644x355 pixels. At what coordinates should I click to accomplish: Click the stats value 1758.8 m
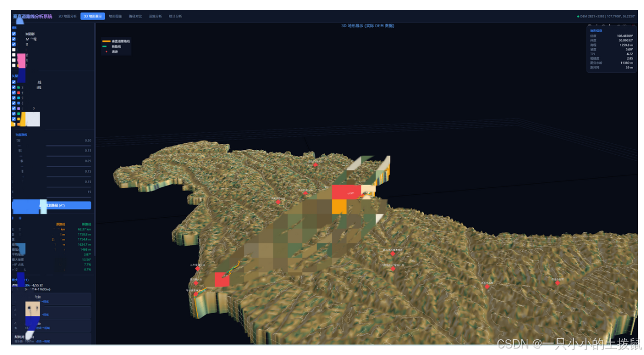[x=84, y=234]
